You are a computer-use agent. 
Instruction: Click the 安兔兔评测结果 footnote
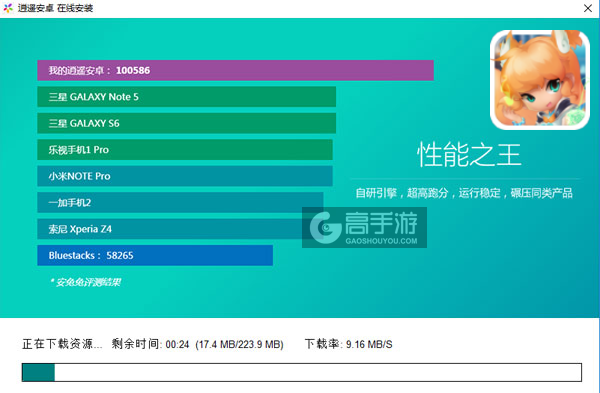pos(85,282)
